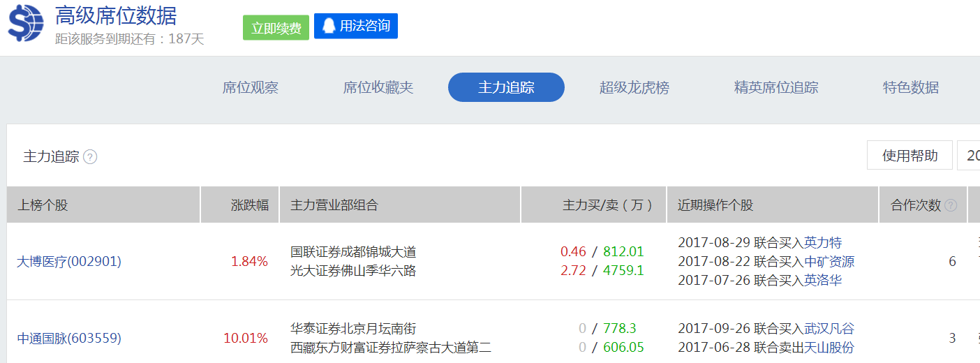Image resolution: width=980 pixels, height=363 pixels.
Task: Switch to the 特色数据 tab
Action: point(911,88)
